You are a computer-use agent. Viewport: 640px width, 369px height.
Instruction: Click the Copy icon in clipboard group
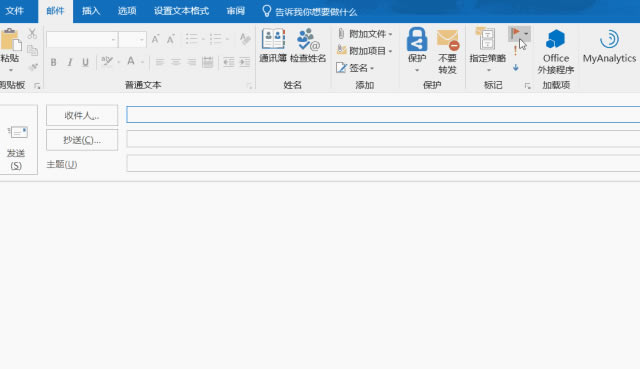tap(32, 50)
